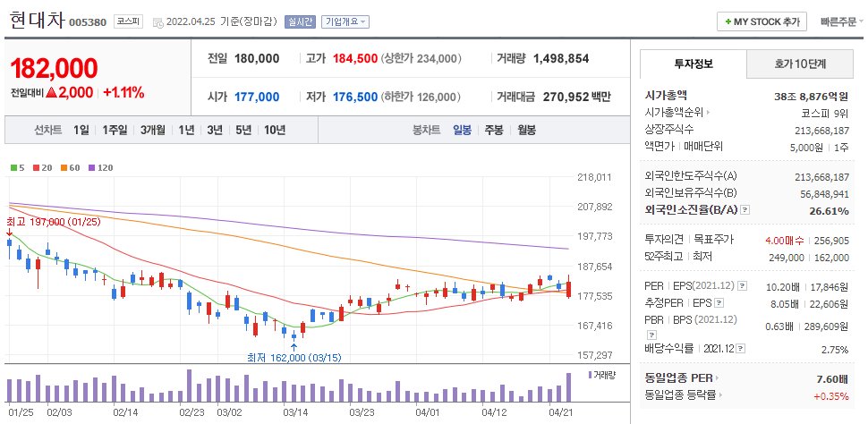Click the purple 120-day moving average swatch

coord(91,167)
